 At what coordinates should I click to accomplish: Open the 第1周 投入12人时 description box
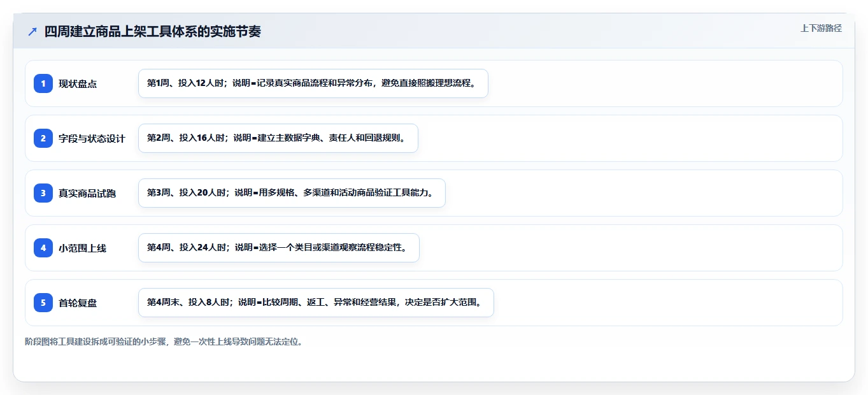(x=313, y=83)
